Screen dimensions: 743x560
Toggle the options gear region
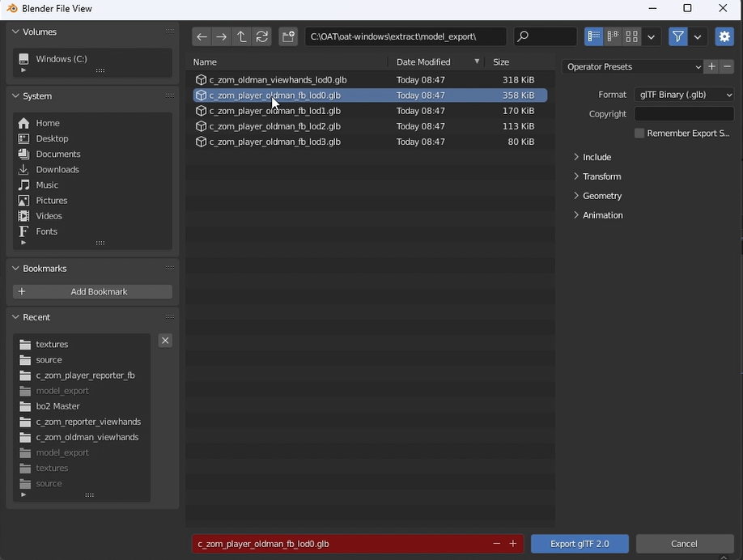tap(724, 36)
